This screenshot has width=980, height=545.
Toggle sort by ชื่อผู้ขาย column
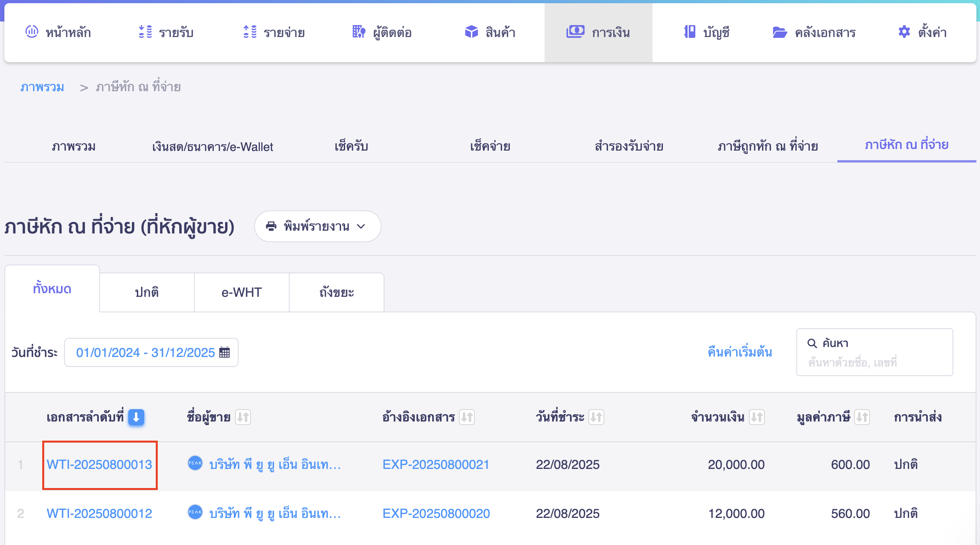click(243, 417)
